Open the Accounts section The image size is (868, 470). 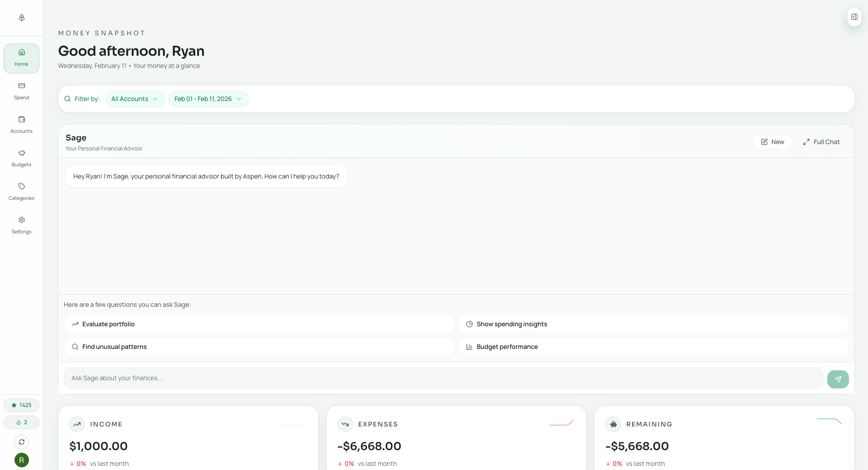(21, 124)
